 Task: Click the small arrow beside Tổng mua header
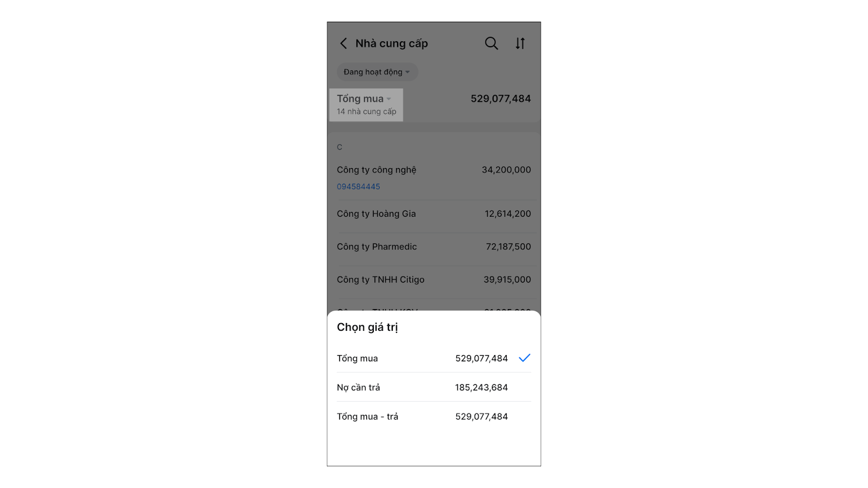coord(389,99)
